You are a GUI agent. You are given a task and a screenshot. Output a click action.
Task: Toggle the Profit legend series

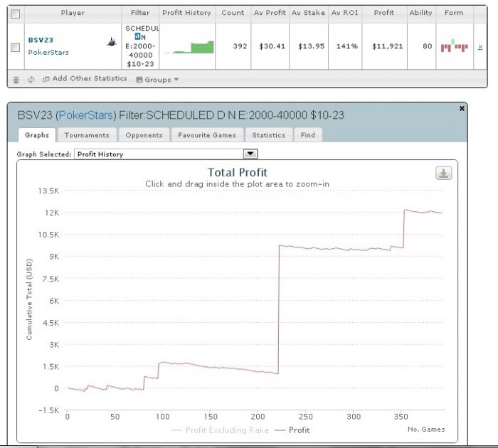(x=292, y=430)
